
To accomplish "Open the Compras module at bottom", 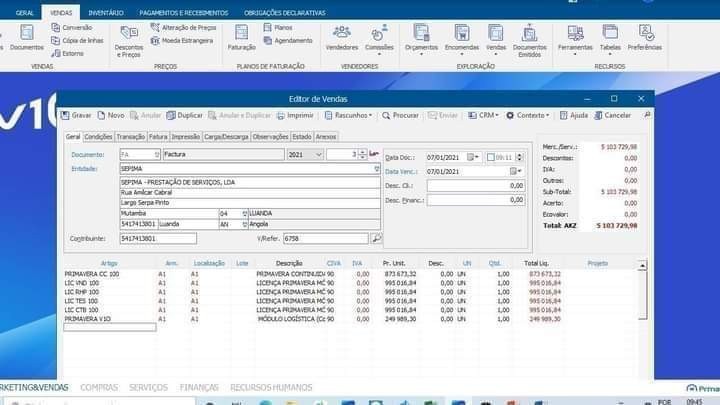I will [x=99, y=388].
